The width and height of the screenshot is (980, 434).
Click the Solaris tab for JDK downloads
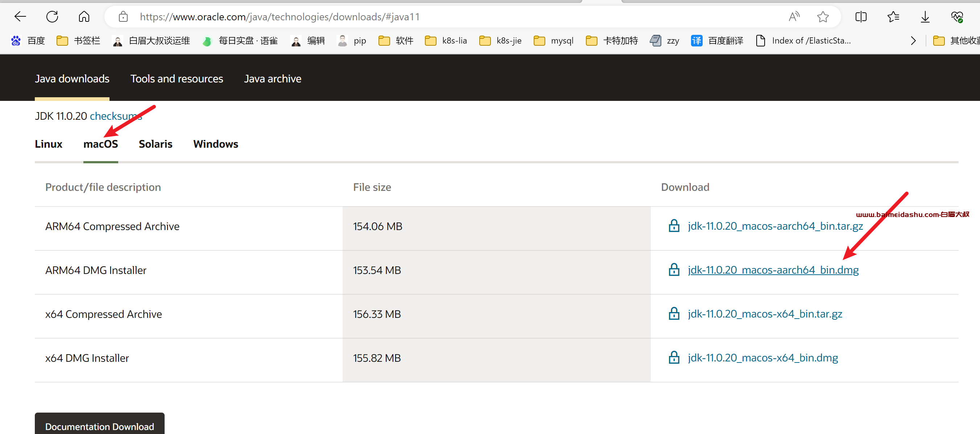154,144
